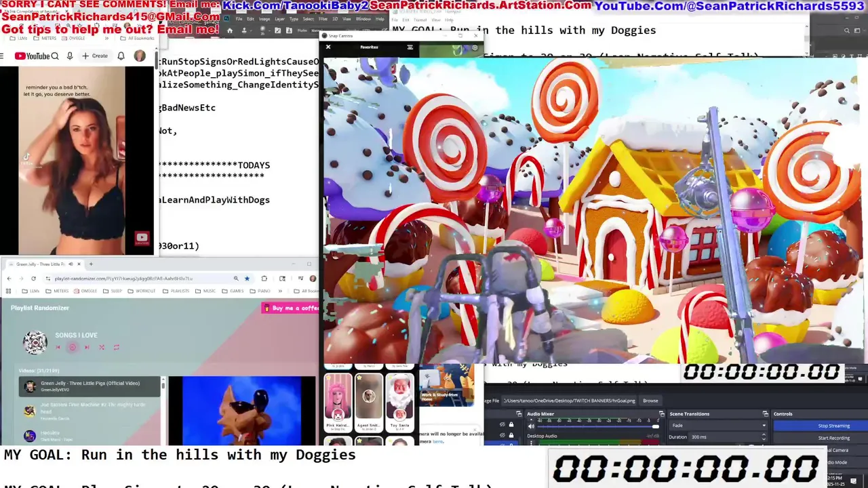Image resolution: width=868 pixels, height=488 pixels.
Task: Open the LLMs bookmark folder
Action: [x=31, y=291]
